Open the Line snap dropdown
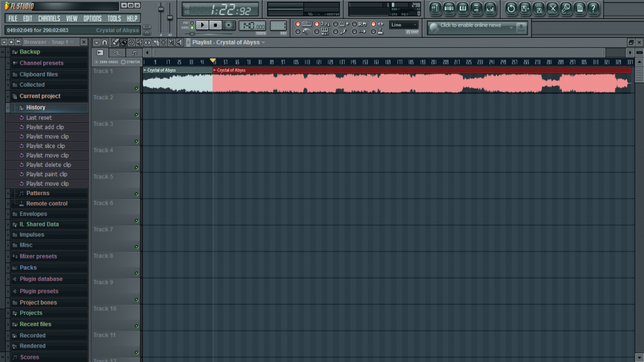The width and height of the screenshot is (644, 362). (403, 25)
